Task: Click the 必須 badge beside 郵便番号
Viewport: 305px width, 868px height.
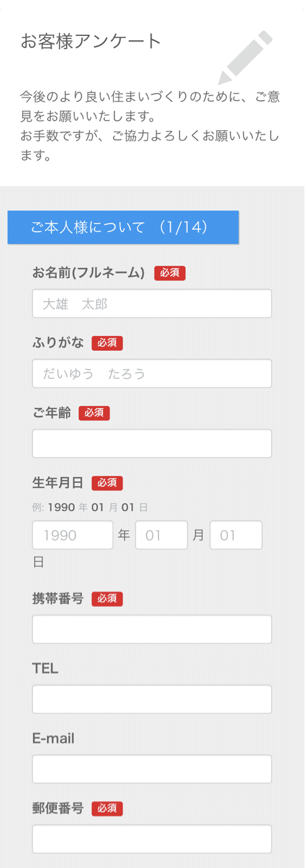Action: [107, 808]
